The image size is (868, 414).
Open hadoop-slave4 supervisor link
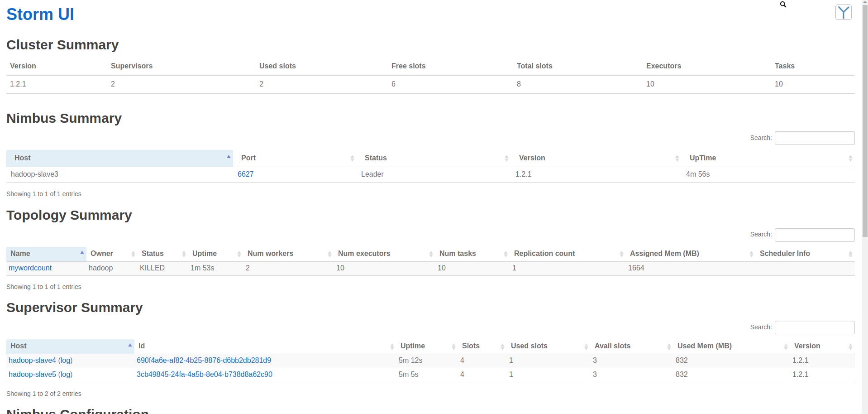(x=32, y=361)
